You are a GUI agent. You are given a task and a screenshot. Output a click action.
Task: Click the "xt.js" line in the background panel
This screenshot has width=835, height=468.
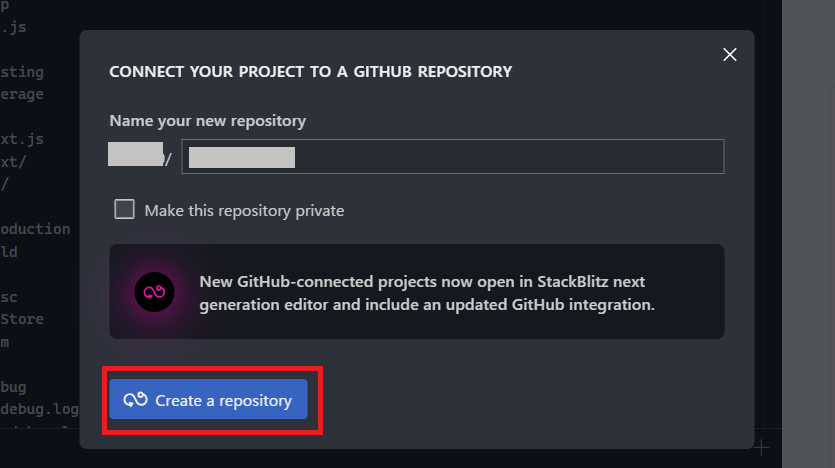[22, 139]
